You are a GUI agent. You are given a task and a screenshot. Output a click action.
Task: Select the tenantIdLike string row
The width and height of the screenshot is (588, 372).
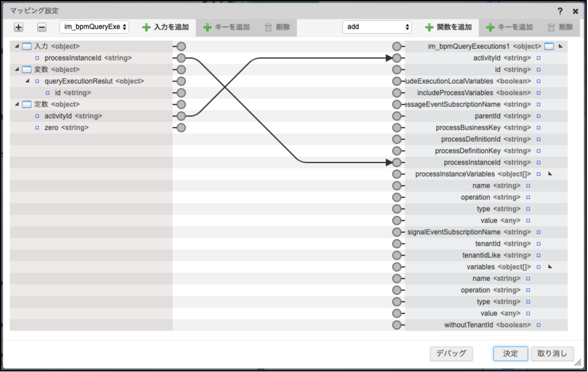click(486, 255)
